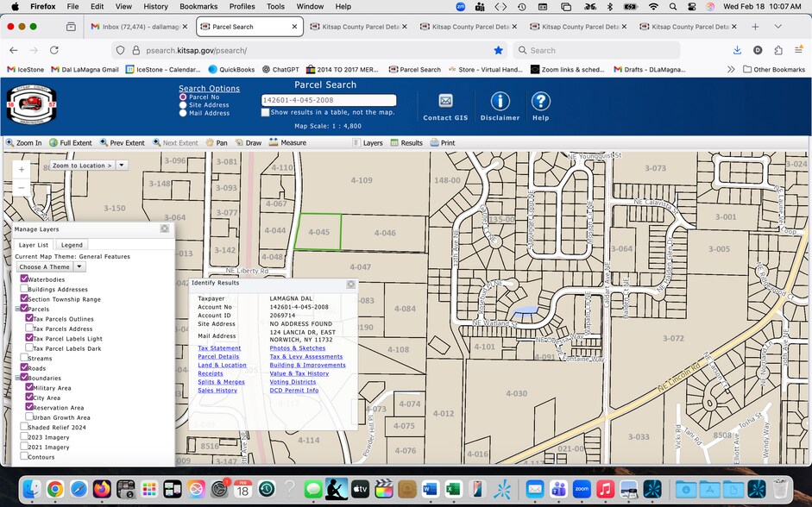The height and width of the screenshot is (507, 812).
Task: Click the Disclaimer info icon
Action: tap(500, 102)
